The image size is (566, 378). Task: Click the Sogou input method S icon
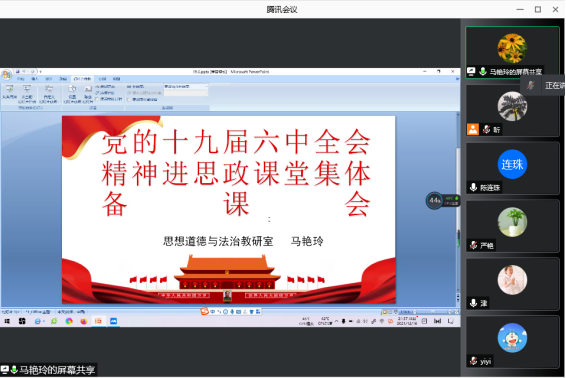204,311
